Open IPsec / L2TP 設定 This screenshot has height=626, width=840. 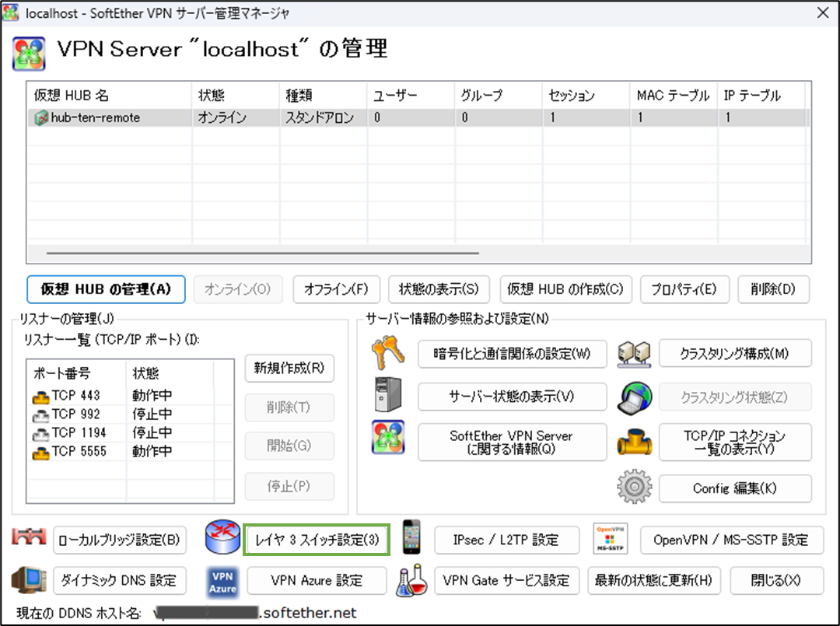[506, 540]
